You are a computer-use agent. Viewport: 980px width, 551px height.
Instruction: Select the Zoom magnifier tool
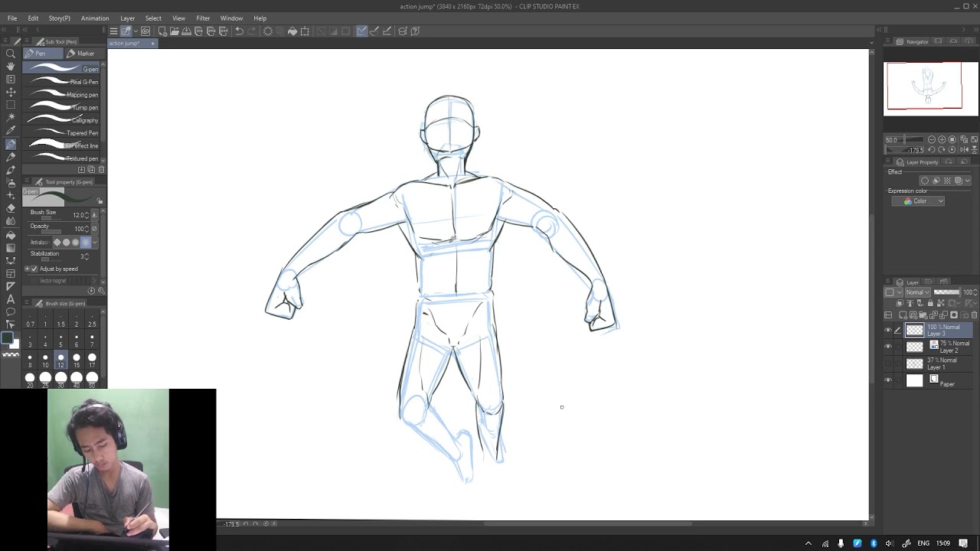coord(11,54)
